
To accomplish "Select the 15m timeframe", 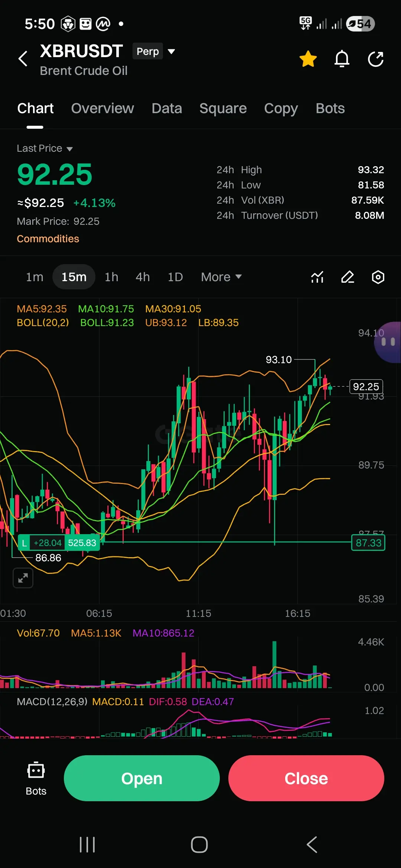I will tap(74, 277).
